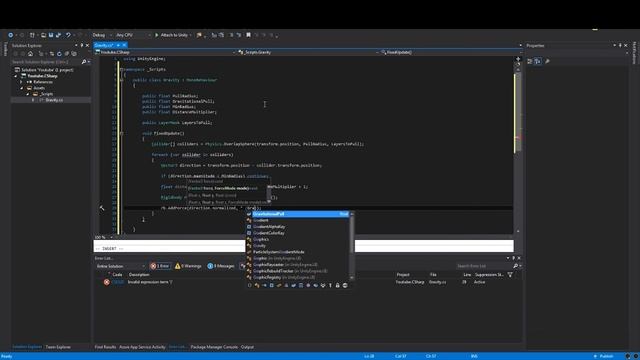Click the Error List search magnifier icon
The image size is (640, 360).
515,266
